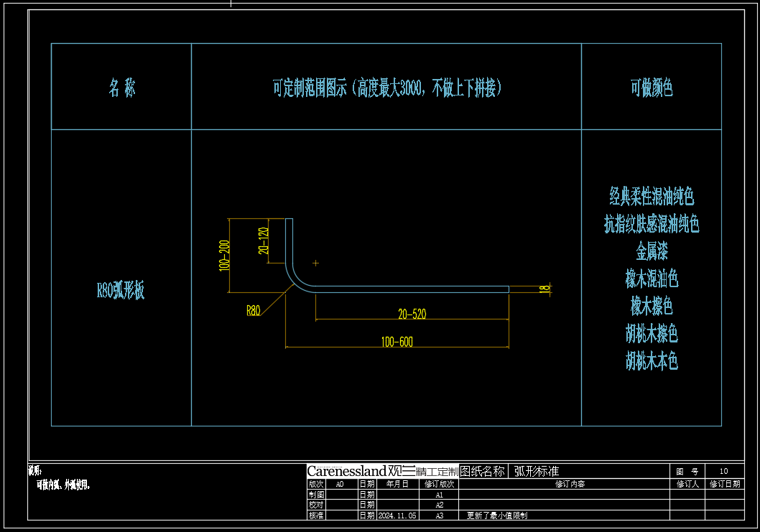The width and height of the screenshot is (760, 532).
Task: Select the R80 radius dimension label
Action: pyautogui.click(x=253, y=311)
